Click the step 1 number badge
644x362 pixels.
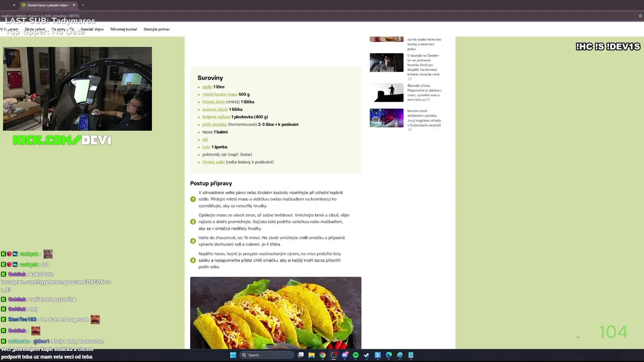(193, 199)
